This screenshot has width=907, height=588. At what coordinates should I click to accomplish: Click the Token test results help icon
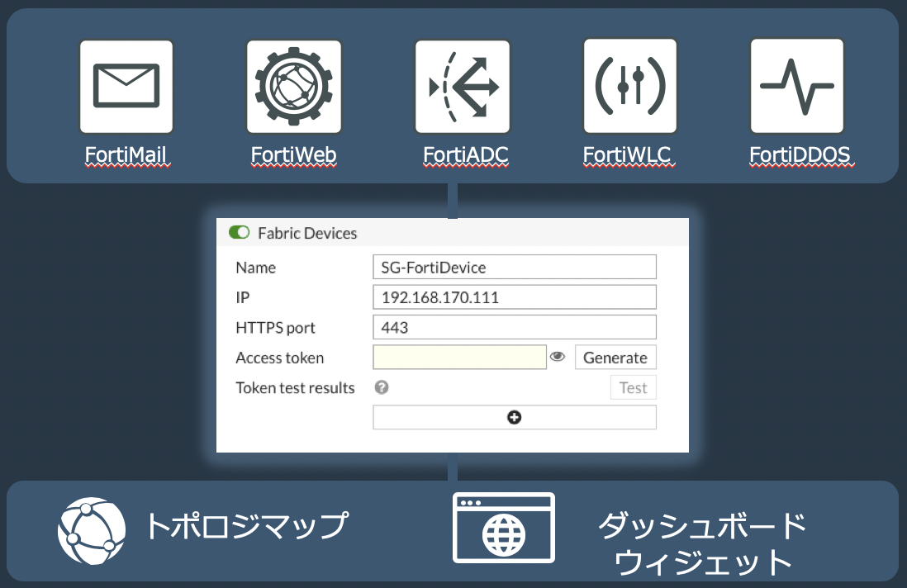382,387
